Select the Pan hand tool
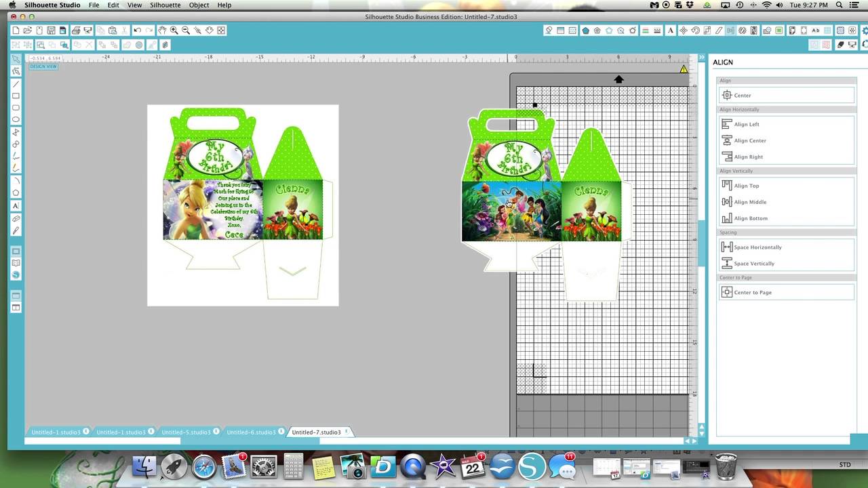The width and height of the screenshot is (868, 488). 162,30
